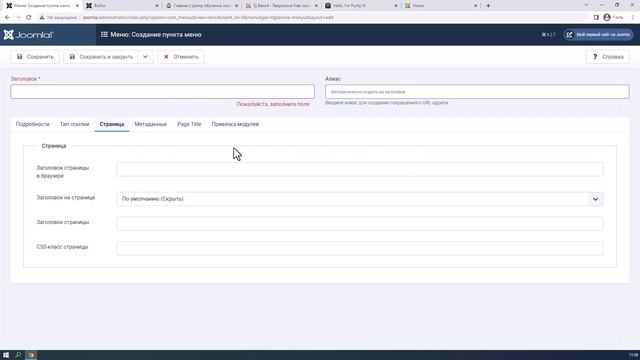Expand save options dropdown arrow
The image size is (640, 360).
(145, 57)
